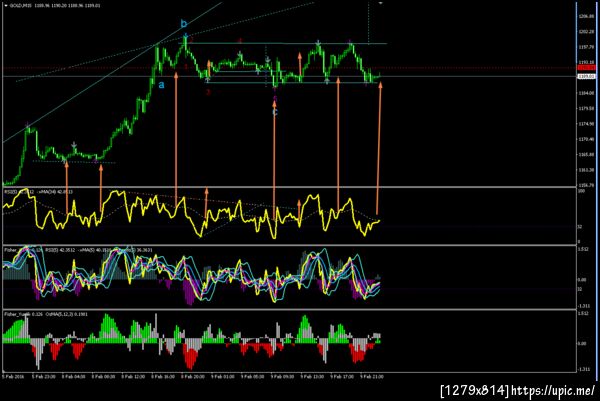The height and width of the screenshot is (401, 600).
Task: Click the Fisher RSI label in third panel
Action: pos(78,250)
